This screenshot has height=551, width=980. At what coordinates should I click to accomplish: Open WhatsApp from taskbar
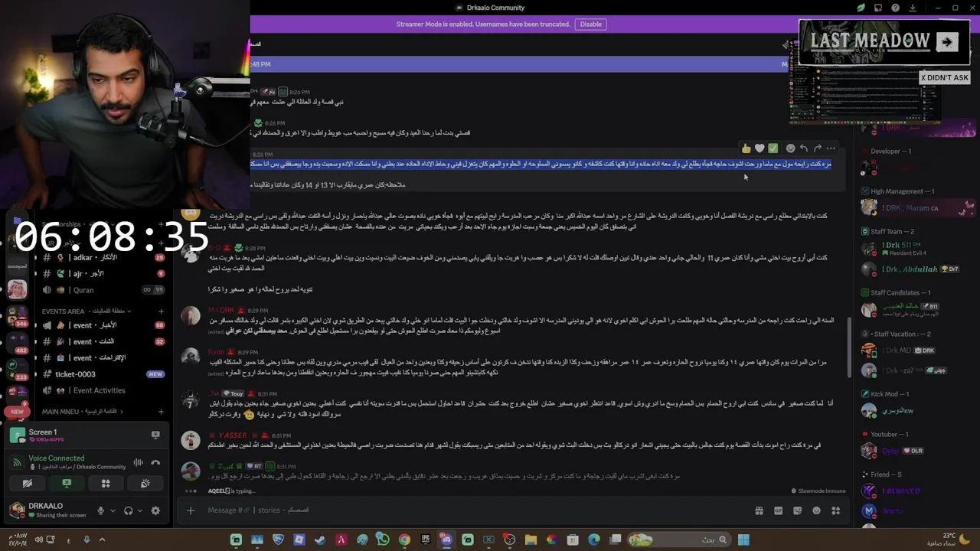pyautogui.click(x=383, y=540)
